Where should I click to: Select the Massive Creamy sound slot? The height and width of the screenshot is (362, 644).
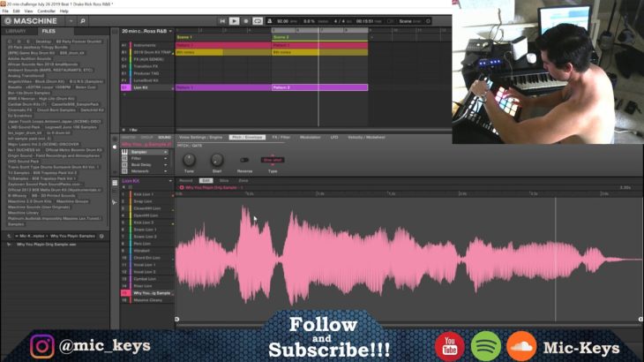point(147,300)
